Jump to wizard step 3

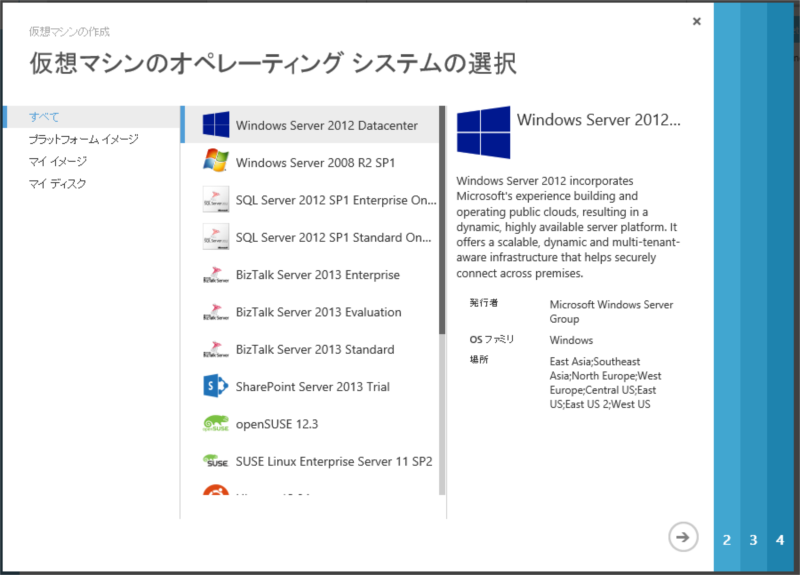click(x=754, y=540)
